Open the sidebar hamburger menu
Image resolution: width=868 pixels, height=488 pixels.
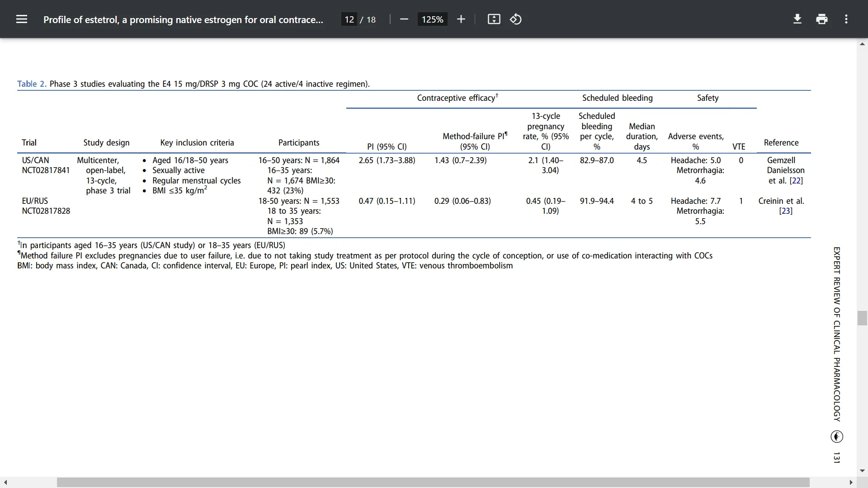coord(22,19)
